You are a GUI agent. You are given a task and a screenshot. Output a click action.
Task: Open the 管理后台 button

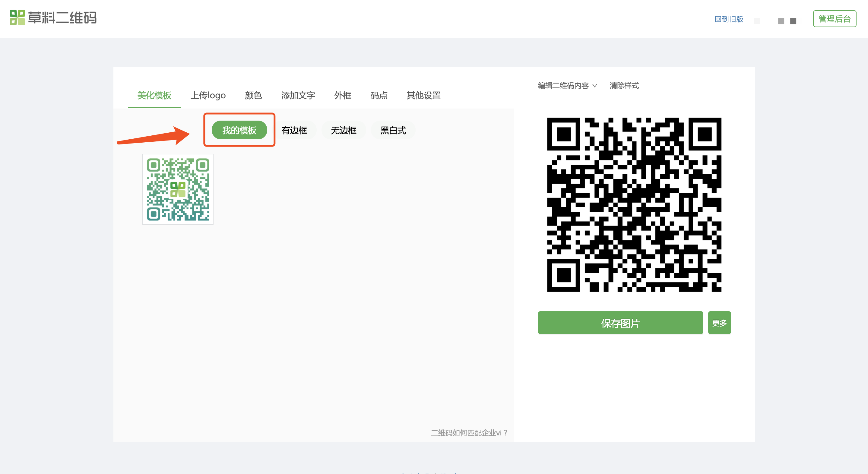click(834, 19)
